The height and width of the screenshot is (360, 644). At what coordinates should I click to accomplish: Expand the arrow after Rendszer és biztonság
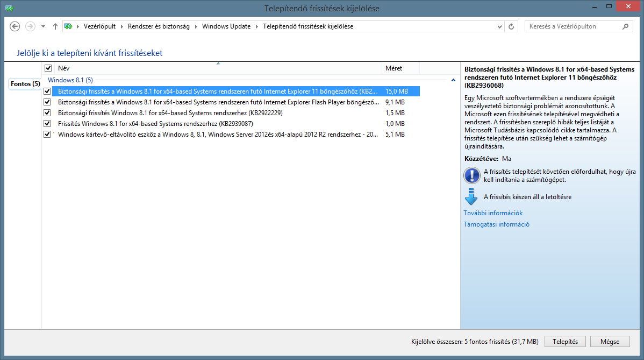(x=196, y=27)
